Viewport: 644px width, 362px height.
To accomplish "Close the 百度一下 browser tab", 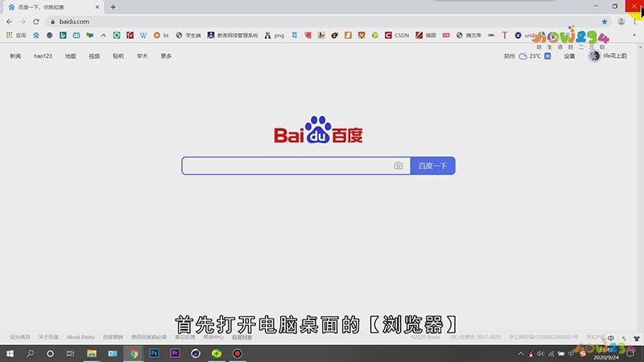I will 97,7.
